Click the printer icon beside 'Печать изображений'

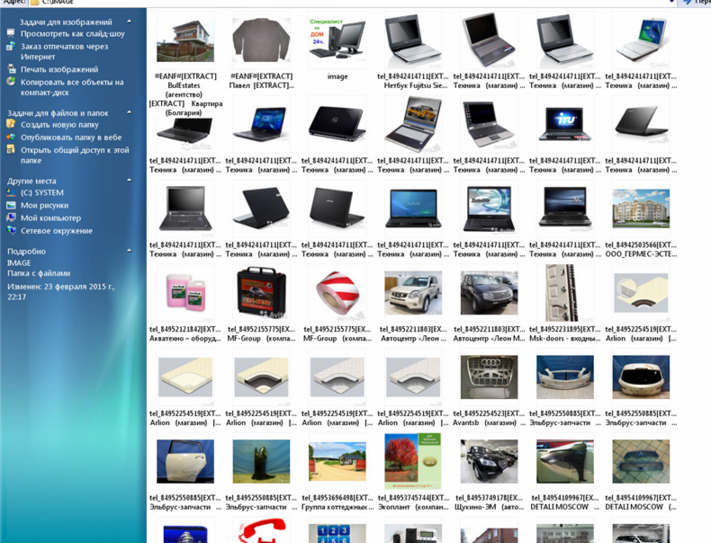pos(11,69)
